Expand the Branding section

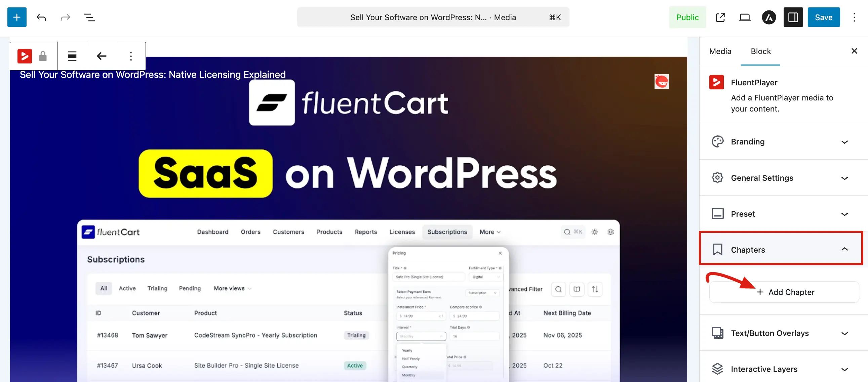pyautogui.click(x=783, y=141)
